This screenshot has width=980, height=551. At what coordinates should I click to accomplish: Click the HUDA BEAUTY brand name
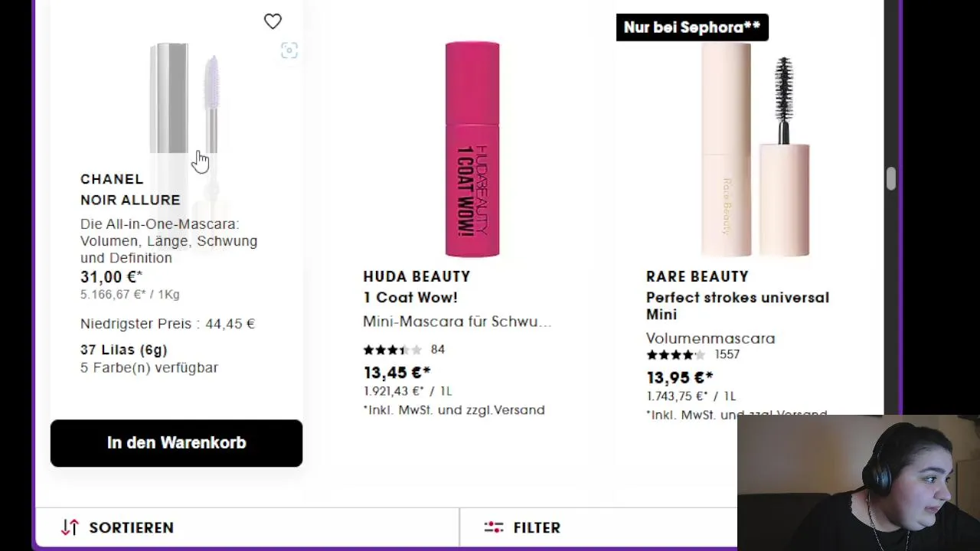[416, 276]
